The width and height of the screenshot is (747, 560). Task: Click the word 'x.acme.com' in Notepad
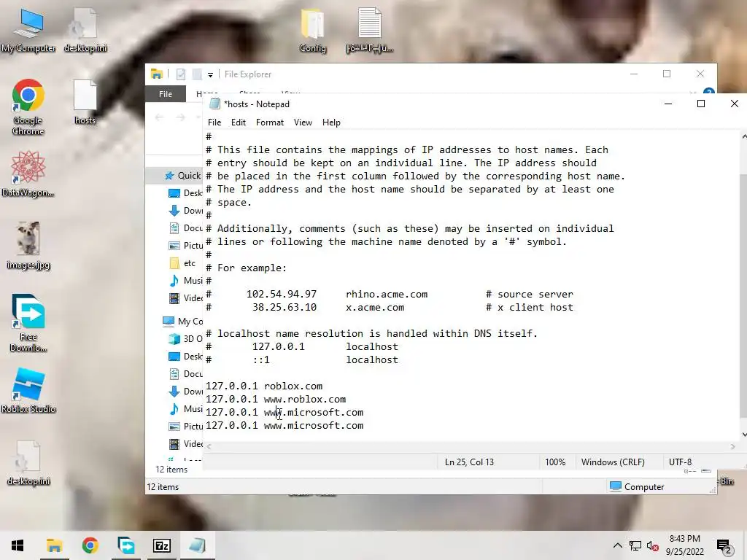pyautogui.click(x=375, y=308)
